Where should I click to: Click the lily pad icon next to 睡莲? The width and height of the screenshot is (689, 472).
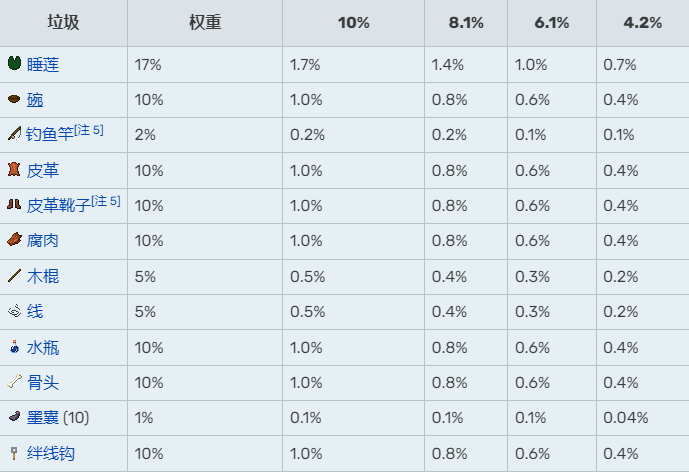[15, 63]
